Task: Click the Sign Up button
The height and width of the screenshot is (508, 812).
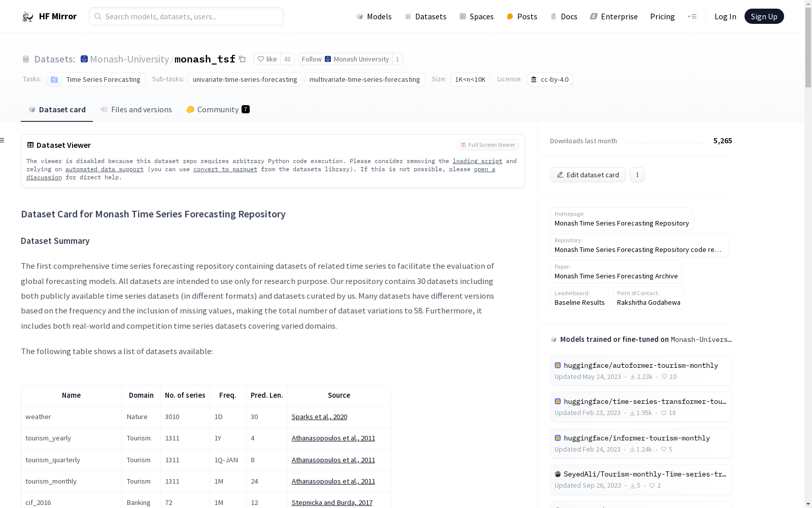Action: 764,16
